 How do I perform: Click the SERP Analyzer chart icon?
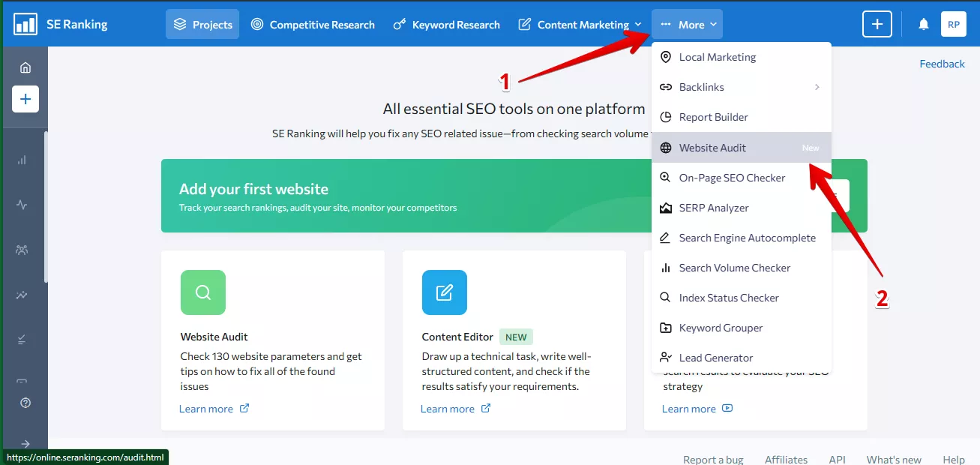[x=665, y=208]
